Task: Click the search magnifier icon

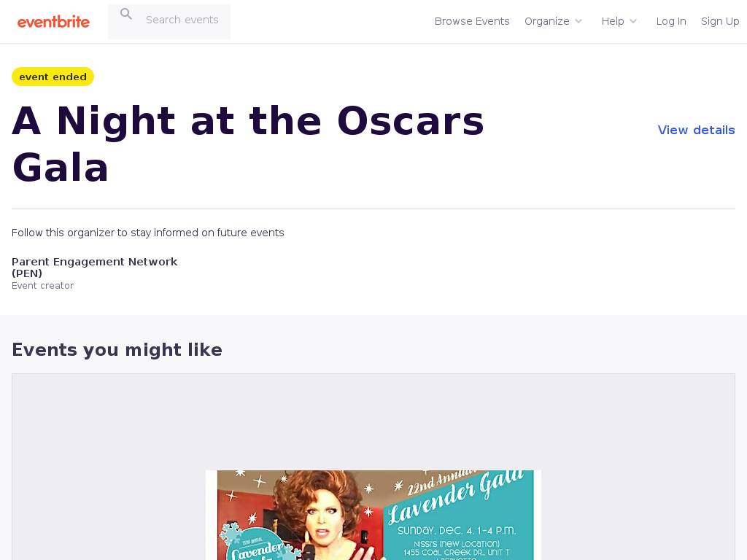Action: pos(126,15)
